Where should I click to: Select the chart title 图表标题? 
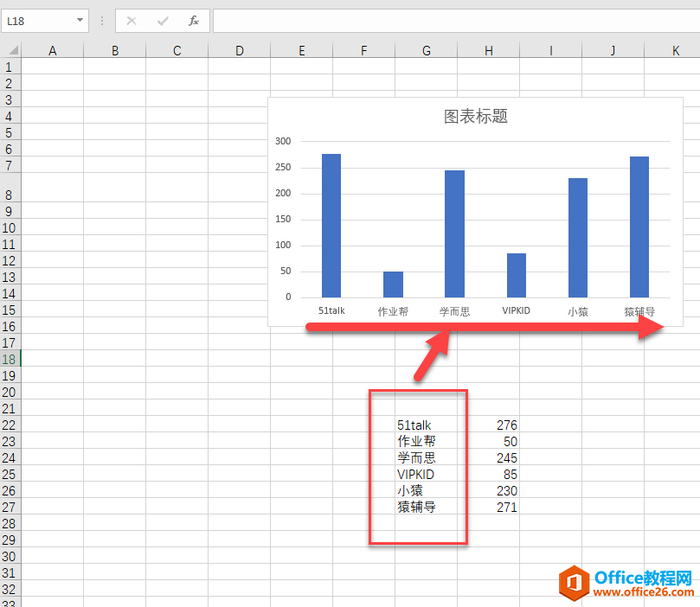[475, 117]
